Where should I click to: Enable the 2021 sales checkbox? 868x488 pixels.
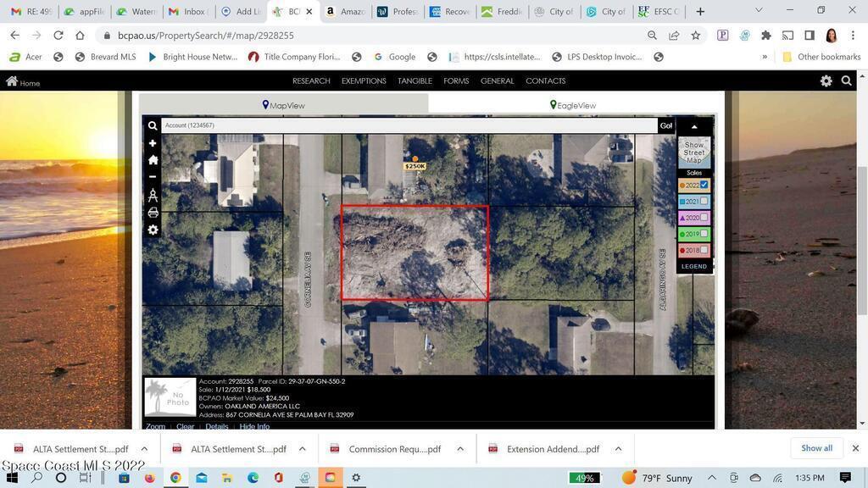point(704,202)
